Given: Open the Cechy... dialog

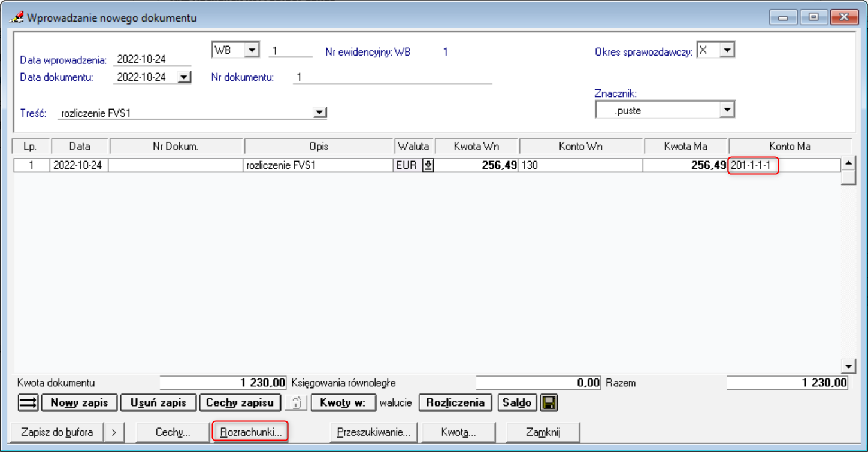Looking at the screenshot, I should point(173,432).
